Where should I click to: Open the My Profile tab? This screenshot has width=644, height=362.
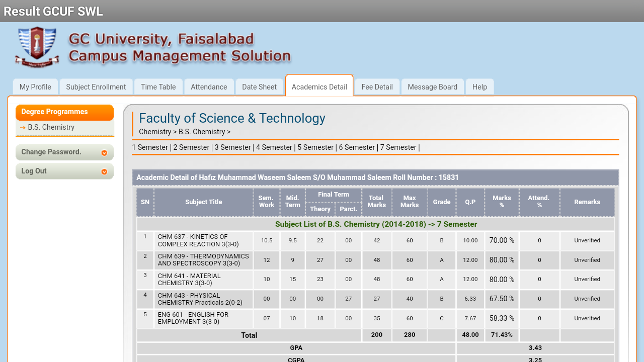[35, 87]
